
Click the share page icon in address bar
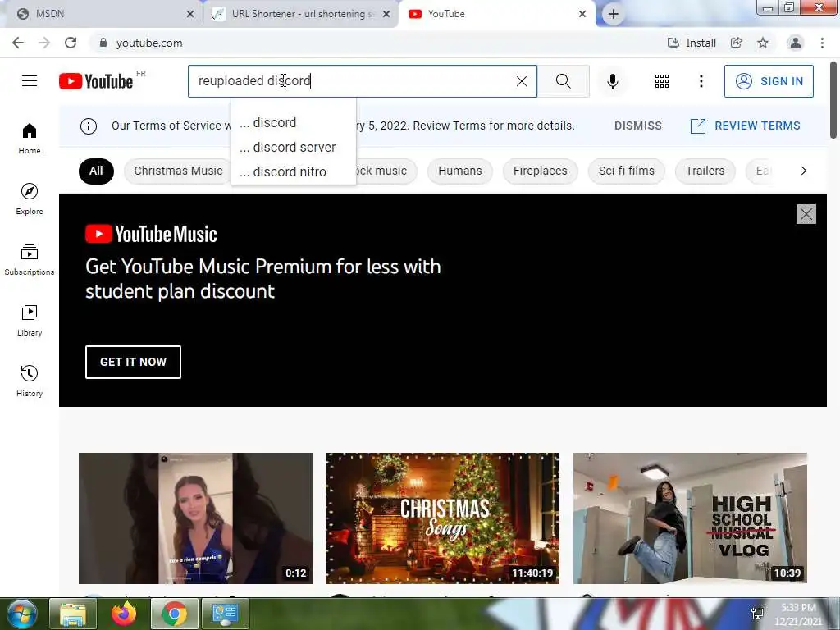coord(737,43)
